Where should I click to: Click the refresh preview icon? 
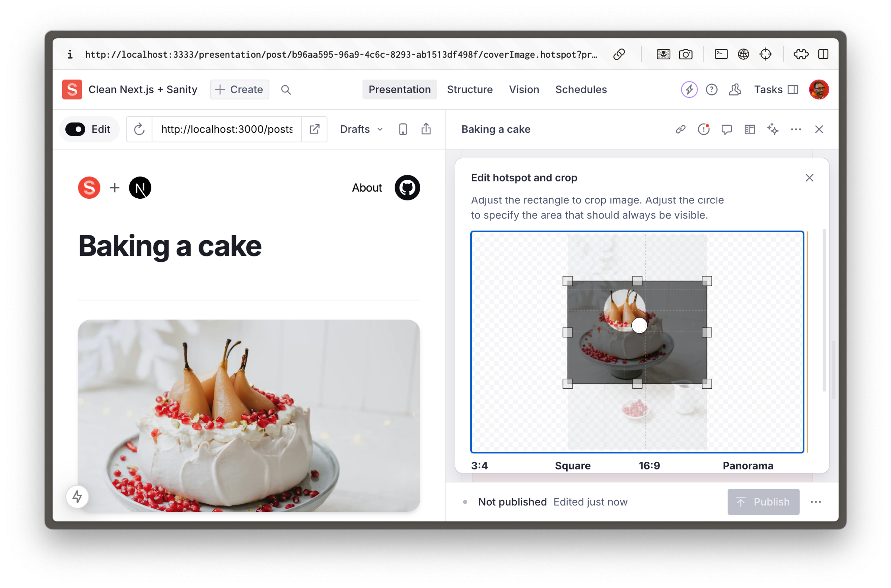click(139, 129)
